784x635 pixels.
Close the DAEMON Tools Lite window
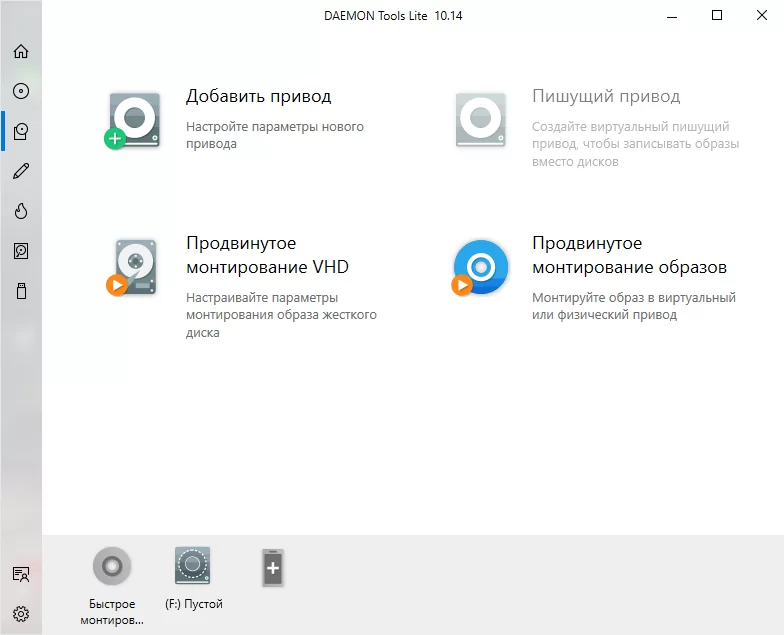tap(762, 16)
